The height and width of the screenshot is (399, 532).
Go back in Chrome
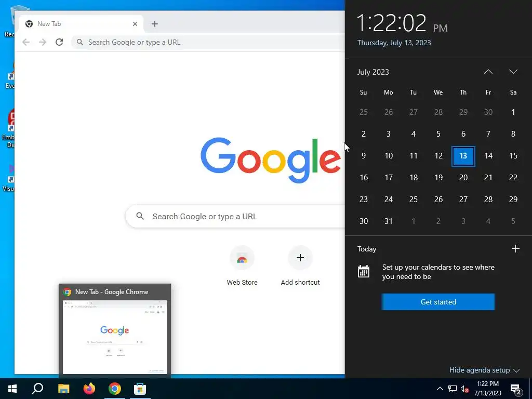26,42
